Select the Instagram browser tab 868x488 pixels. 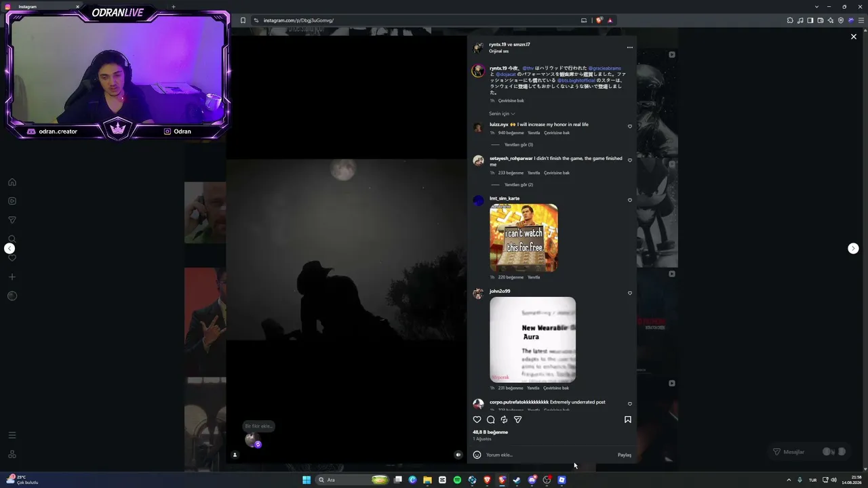(x=43, y=7)
